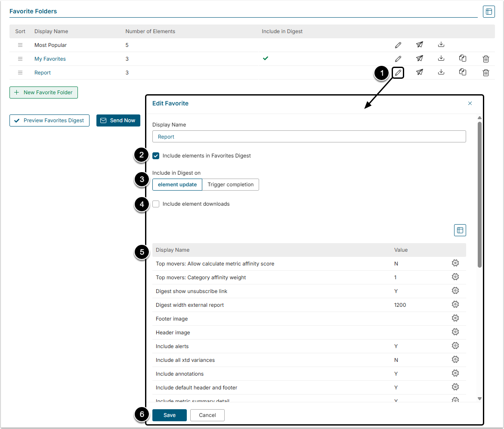The width and height of the screenshot is (504, 429).
Task: Open gear for Include alerts setting
Action: pyautogui.click(x=455, y=346)
